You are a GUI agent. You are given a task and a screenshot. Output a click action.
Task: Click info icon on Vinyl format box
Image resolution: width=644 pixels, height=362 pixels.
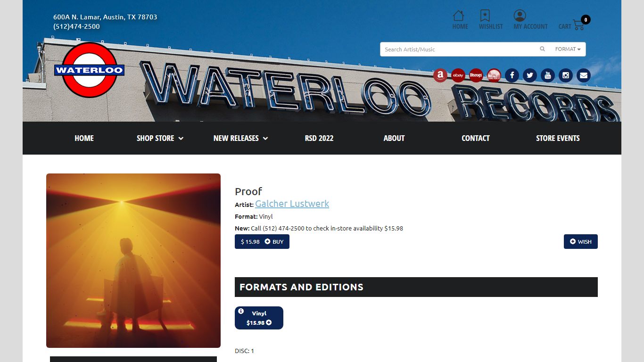tap(241, 311)
